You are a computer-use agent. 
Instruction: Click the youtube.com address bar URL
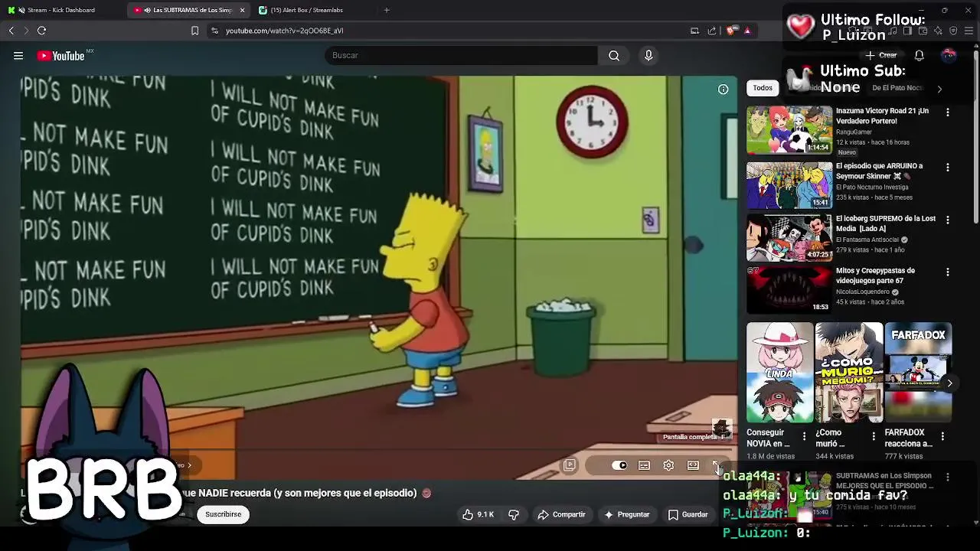(x=284, y=31)
